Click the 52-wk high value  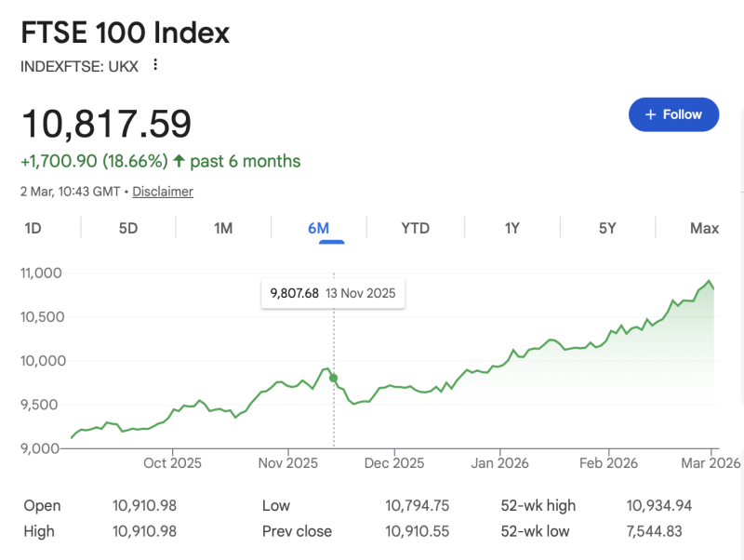pyautogui.click(x=658, y=506)
